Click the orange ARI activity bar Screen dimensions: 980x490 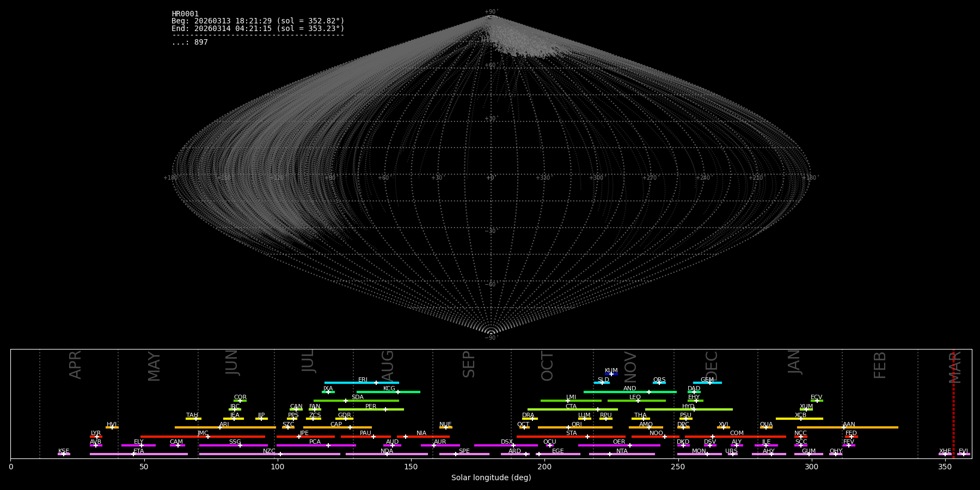[x=225, y=427]
